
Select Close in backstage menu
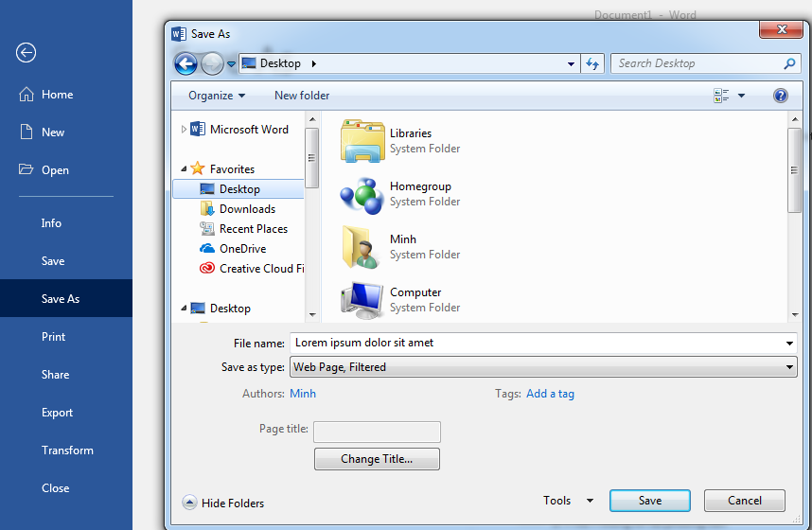pos(56,488)
